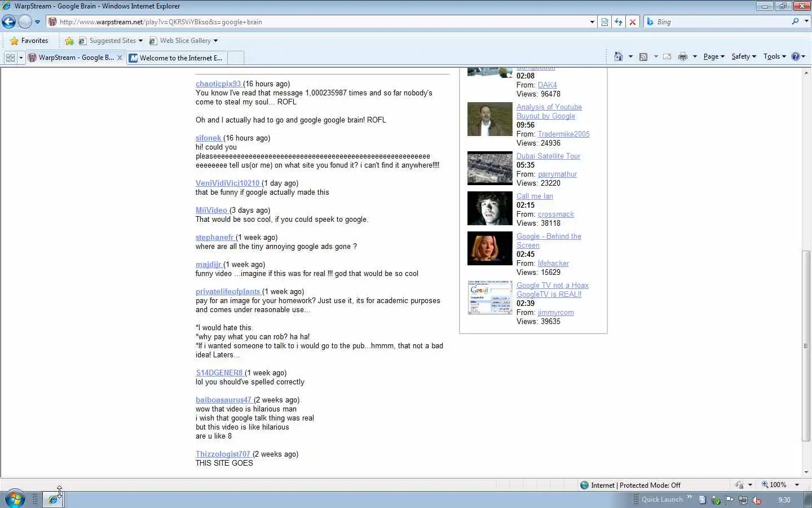Click the Print icon
The width and height of the screenshot is (812, 508).
click(683, 56)
